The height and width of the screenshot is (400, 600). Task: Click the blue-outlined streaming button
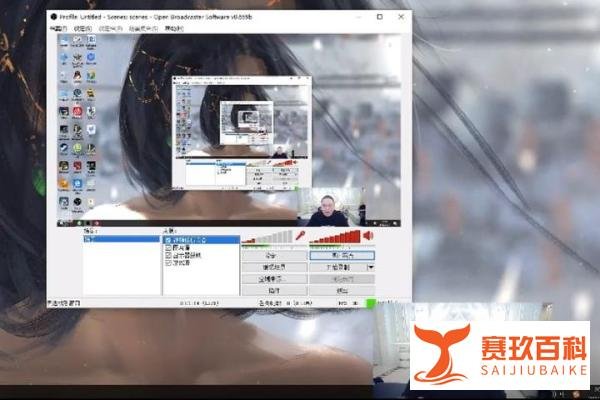342,255
